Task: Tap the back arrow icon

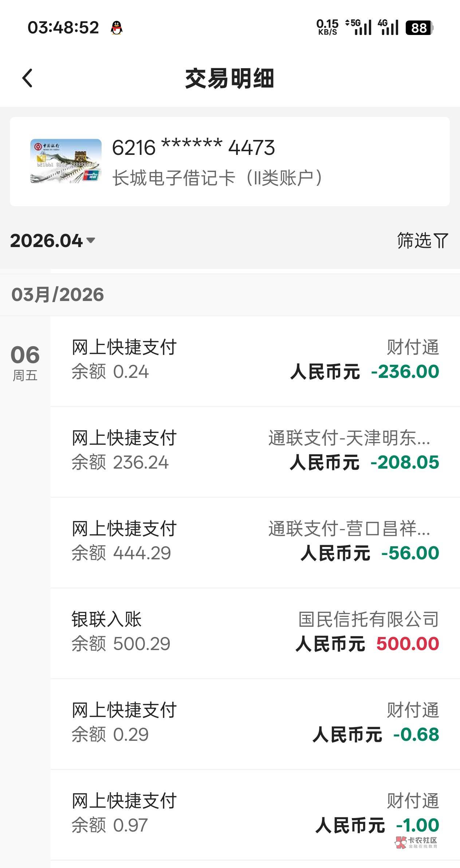Action: [28, 78]
